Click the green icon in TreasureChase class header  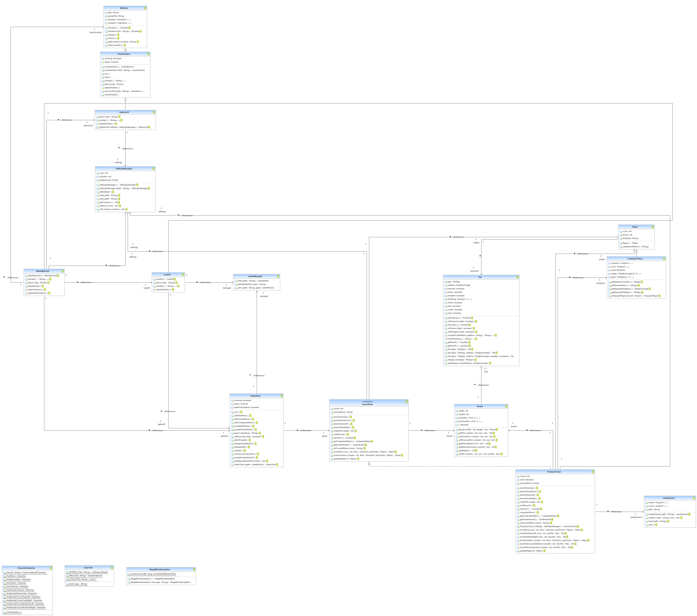coord(593,472)
